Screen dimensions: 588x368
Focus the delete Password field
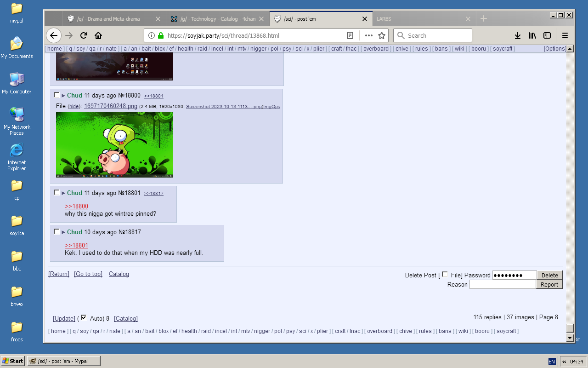click(x=514, y=275)
